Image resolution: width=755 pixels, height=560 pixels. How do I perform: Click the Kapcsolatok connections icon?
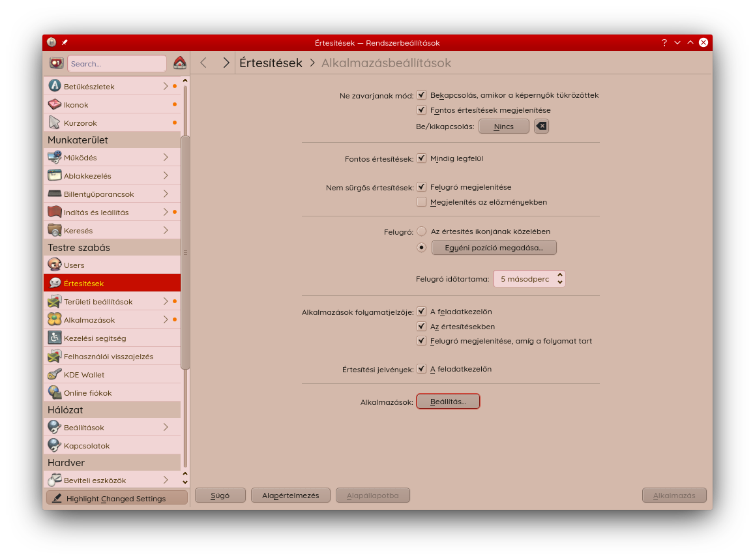[x=54, y=445]
